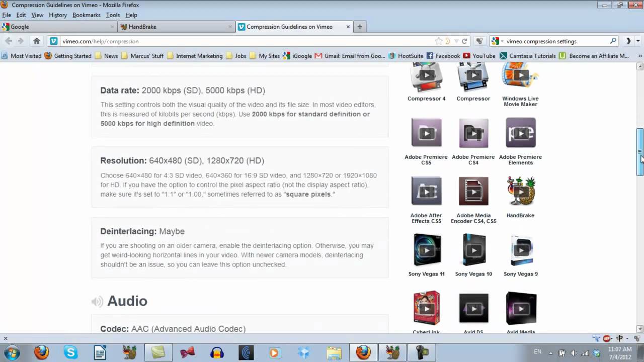
Task: Open the address bar history dropdown arrow
Action: [x=456, y=41]
